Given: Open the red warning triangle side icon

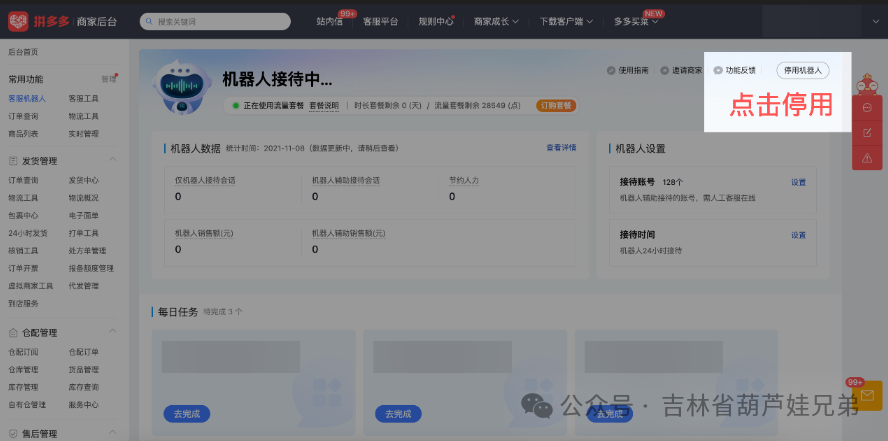Looking at the screenshot, I should point(866,158).
